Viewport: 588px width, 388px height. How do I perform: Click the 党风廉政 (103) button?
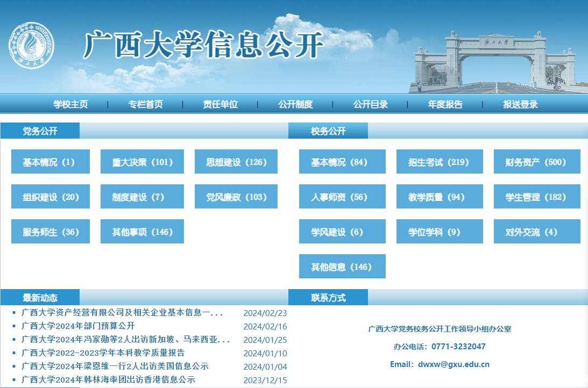pos(236,197)
